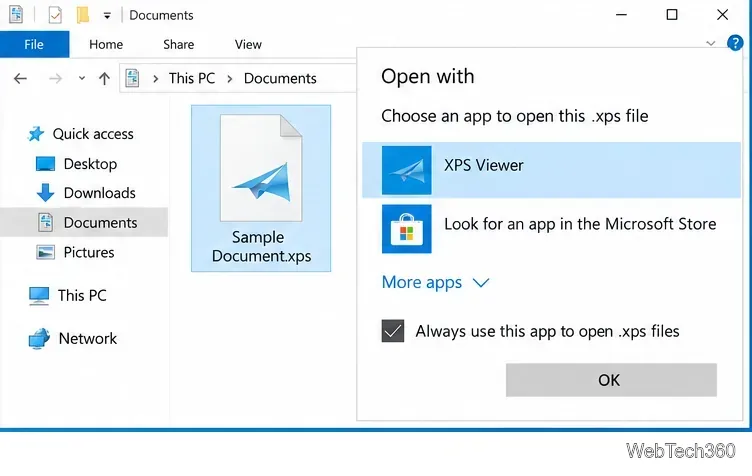
Task: Switch to the Share ribbon tab
Action: click(x=179, y=45)
